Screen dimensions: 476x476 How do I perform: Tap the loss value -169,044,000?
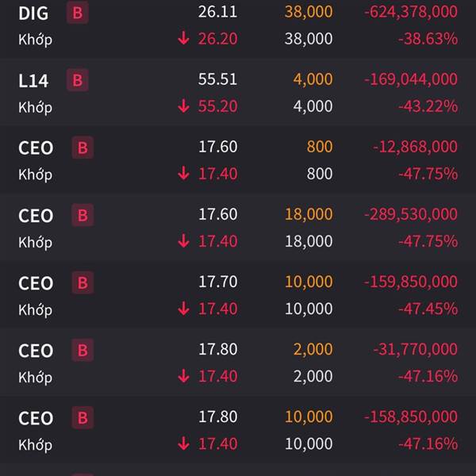tap(411, 79)
